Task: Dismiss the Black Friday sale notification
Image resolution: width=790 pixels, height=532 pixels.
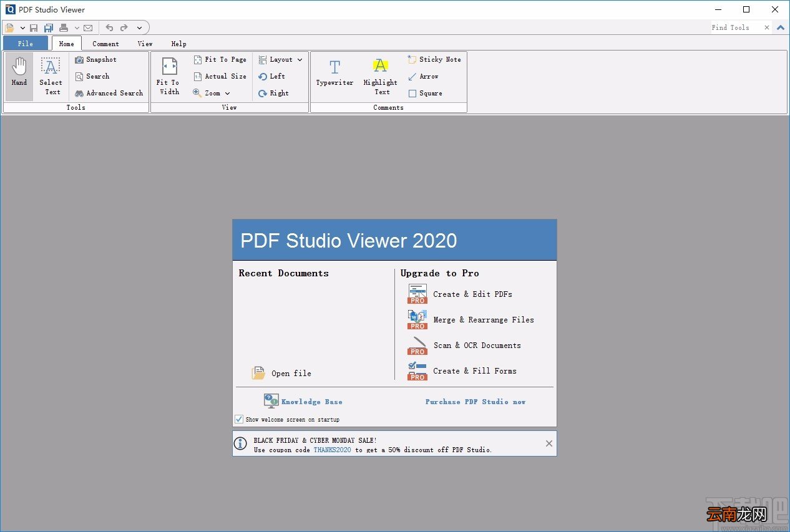Action: [x=549, y=443]
